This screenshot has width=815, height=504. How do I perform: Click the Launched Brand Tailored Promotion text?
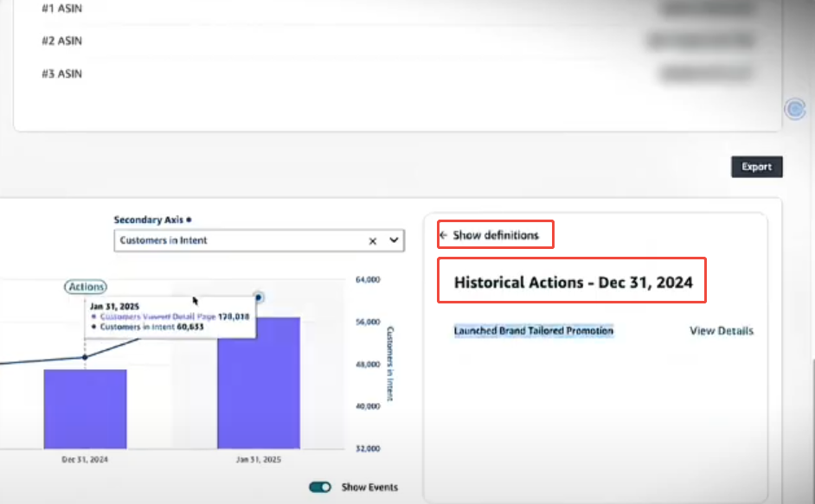tap(534, 331)
